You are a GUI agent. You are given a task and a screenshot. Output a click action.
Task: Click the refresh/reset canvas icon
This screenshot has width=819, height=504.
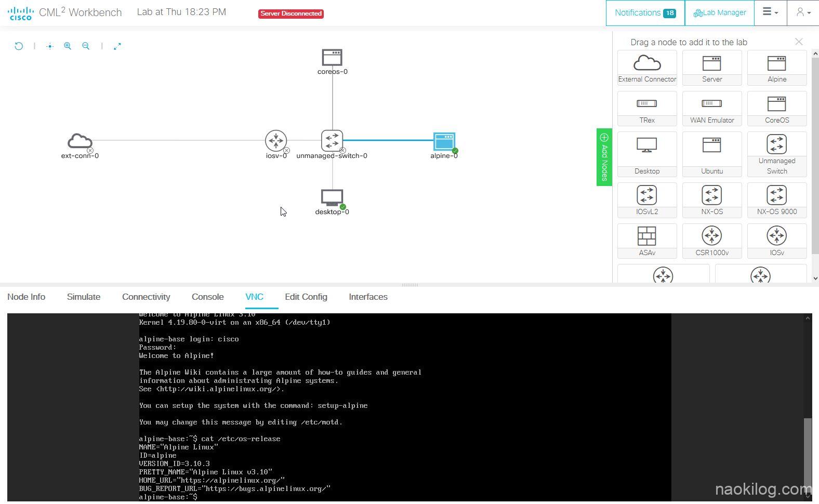[x=19, y=46]
